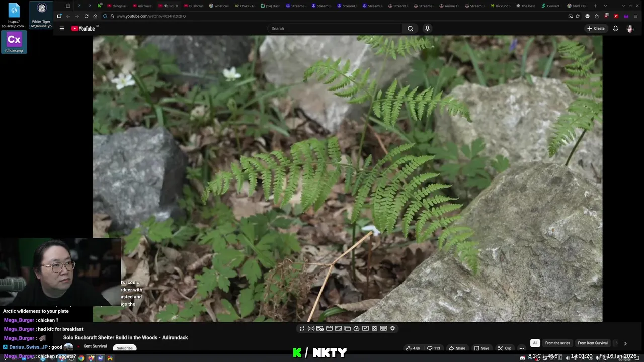Viewport: 644px width, 362px height.
Task: Click the 'Arctic wilderness to your plate' caption
Action: tap(36, 311)
